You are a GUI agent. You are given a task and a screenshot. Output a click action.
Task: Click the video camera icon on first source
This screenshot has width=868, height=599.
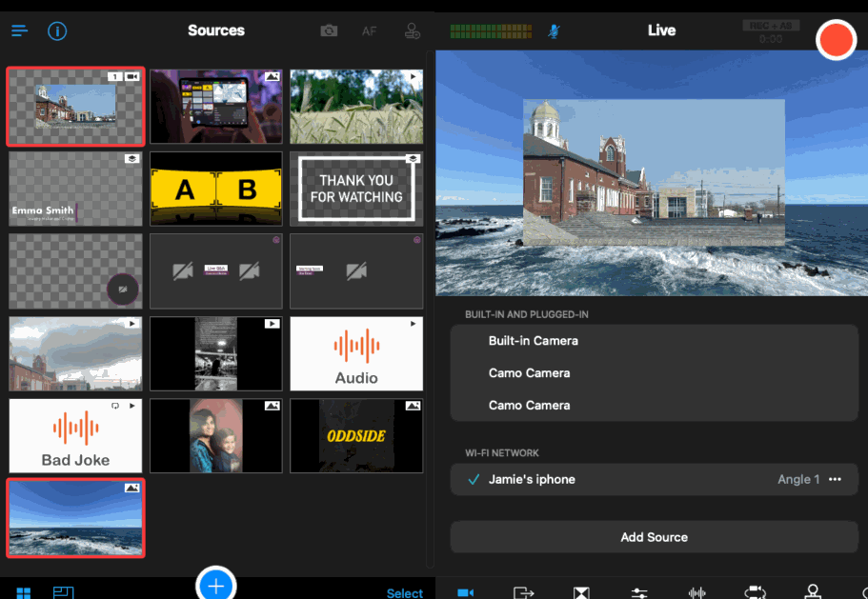click(x=131, y=77)
